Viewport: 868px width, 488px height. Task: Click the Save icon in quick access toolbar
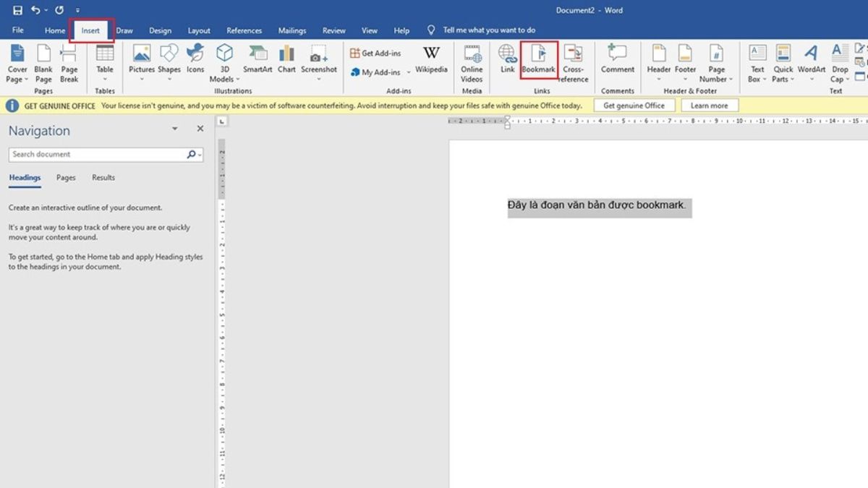coord(17,10)
